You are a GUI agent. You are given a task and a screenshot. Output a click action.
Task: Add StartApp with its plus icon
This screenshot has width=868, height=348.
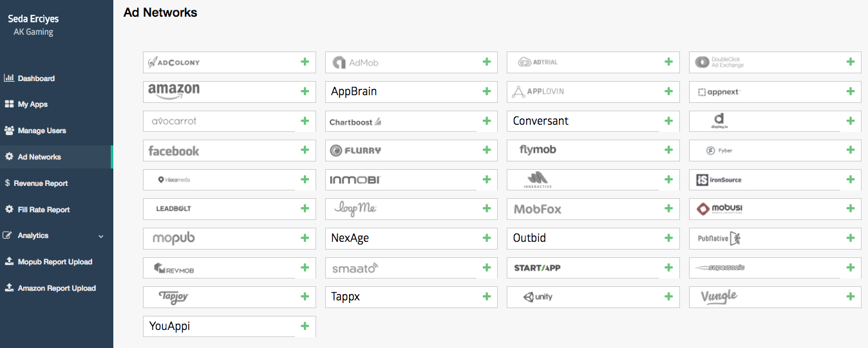668,268
